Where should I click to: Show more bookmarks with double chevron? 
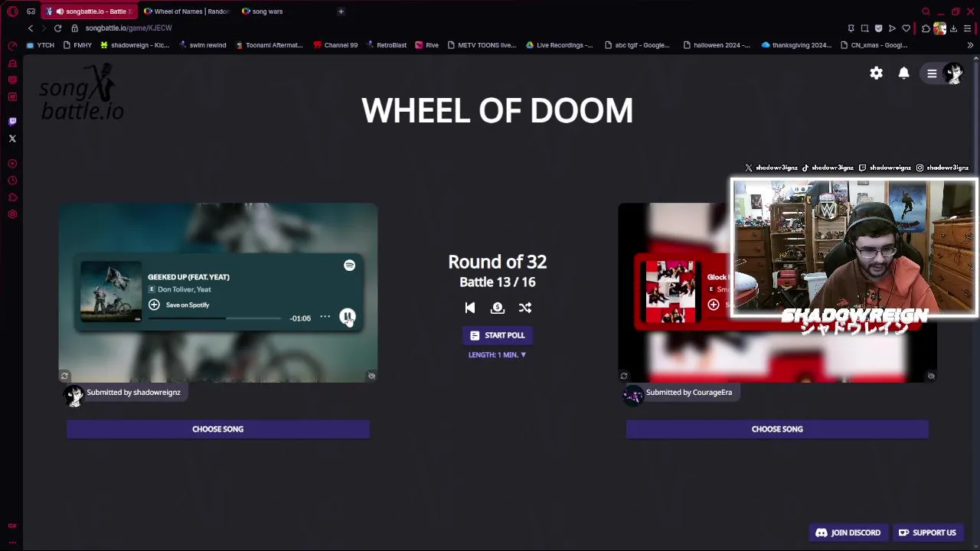970,45
